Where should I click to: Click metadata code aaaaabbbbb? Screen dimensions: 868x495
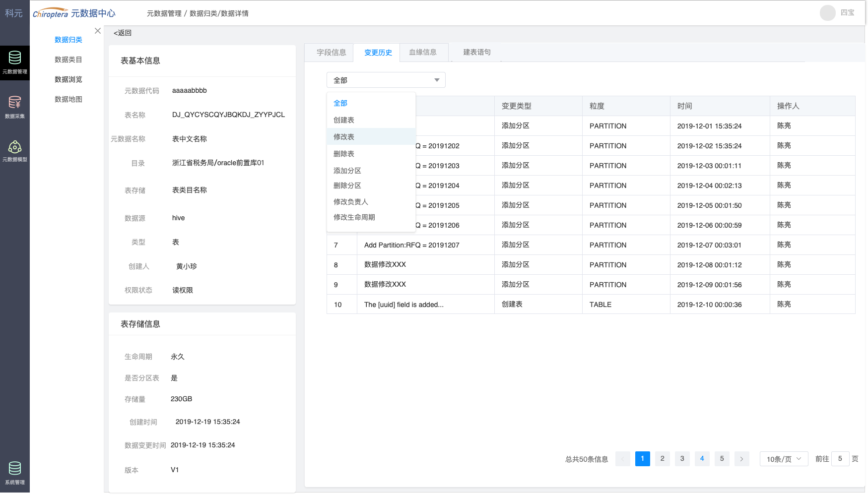coord(190,90)
